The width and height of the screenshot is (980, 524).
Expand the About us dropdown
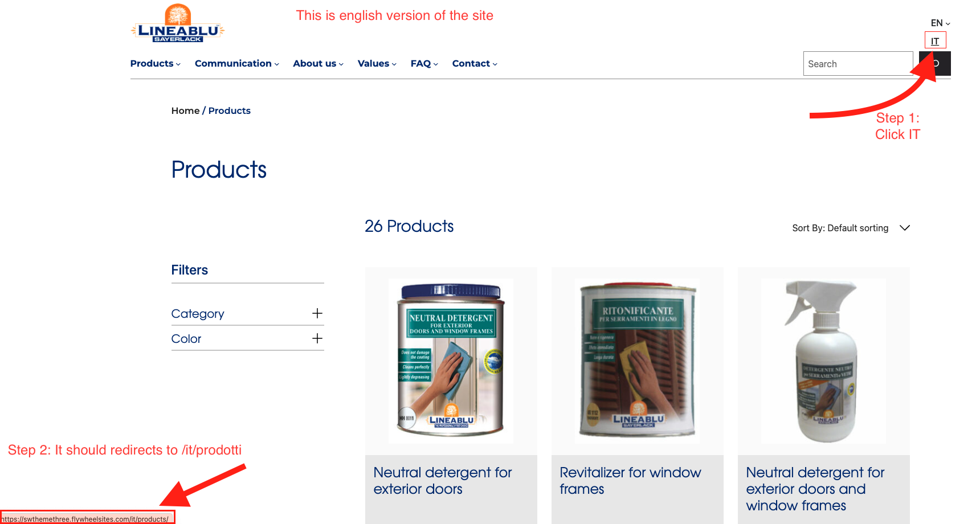(318, 63)
